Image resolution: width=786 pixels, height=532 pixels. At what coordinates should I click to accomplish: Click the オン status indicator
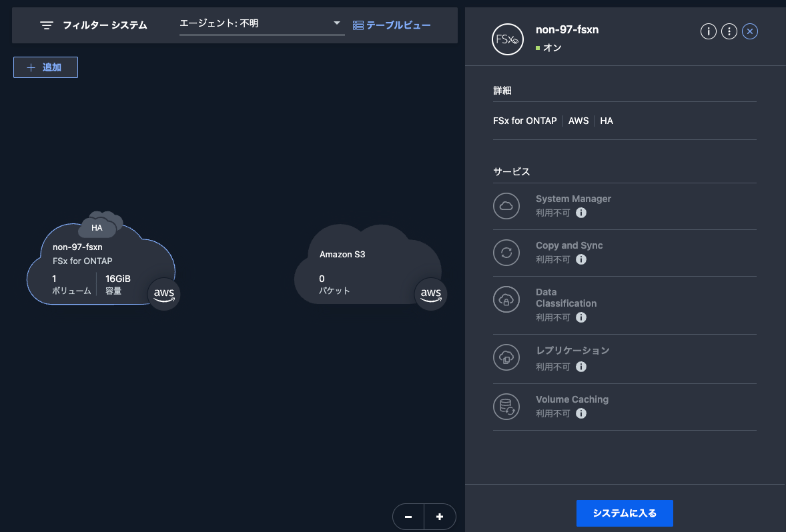[x=548, y=47]
